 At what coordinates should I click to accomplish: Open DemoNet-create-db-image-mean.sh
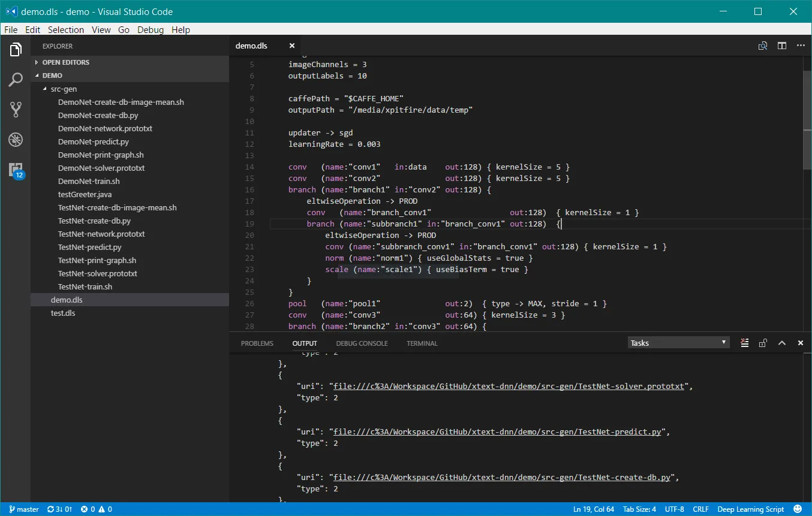click(x=121, y=102)
